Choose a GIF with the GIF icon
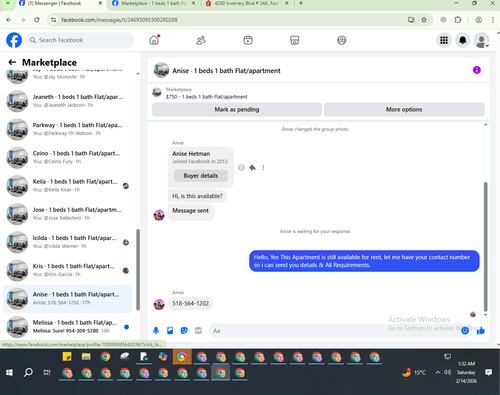Screen dimensions: 500x395 pos(198,330)
